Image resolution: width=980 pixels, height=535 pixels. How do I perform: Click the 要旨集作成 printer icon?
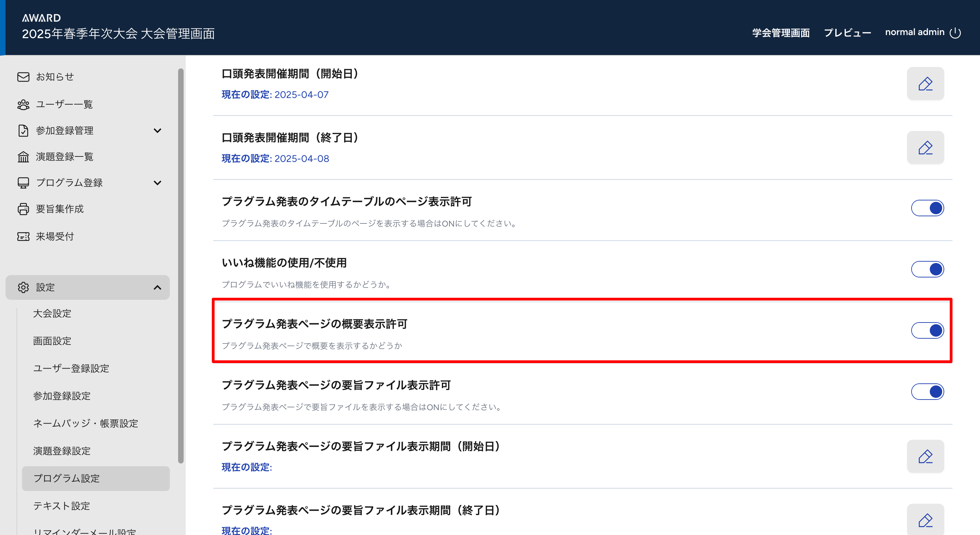pyautogui.click(x=23, y=209)
